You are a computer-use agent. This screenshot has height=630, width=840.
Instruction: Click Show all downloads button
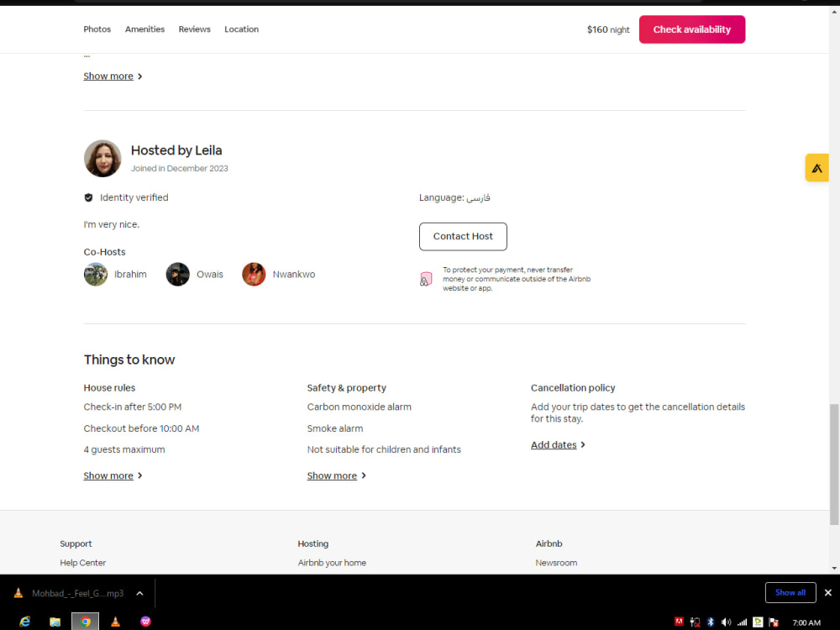[x=790, y=592]
